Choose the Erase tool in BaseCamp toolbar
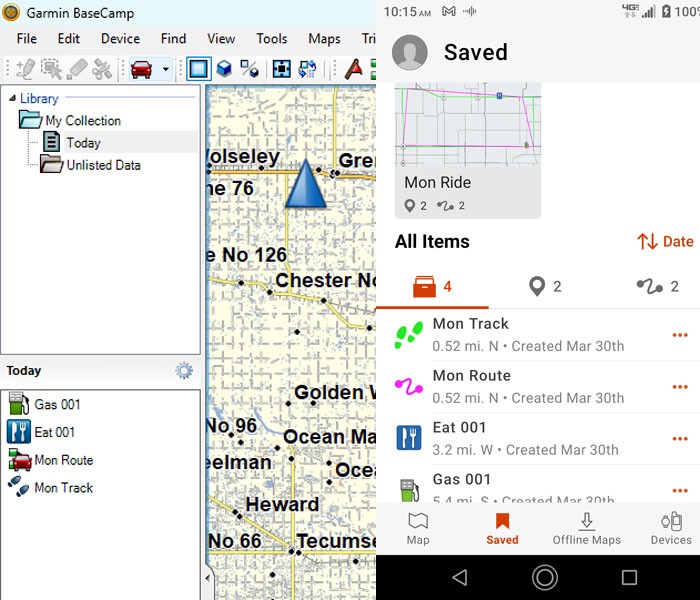700x600 pixels. point(77,69)
